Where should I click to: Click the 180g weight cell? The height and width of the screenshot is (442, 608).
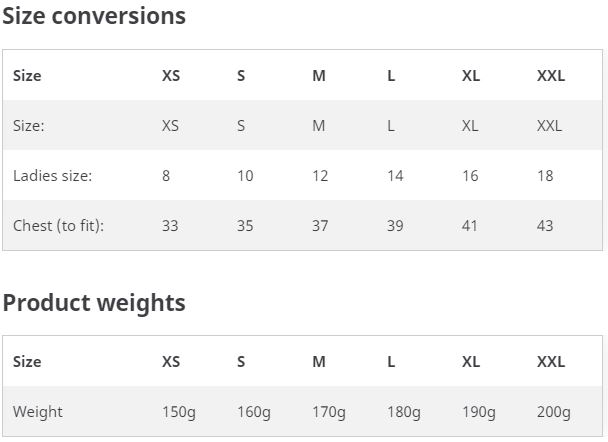click(x=404, y=412)
